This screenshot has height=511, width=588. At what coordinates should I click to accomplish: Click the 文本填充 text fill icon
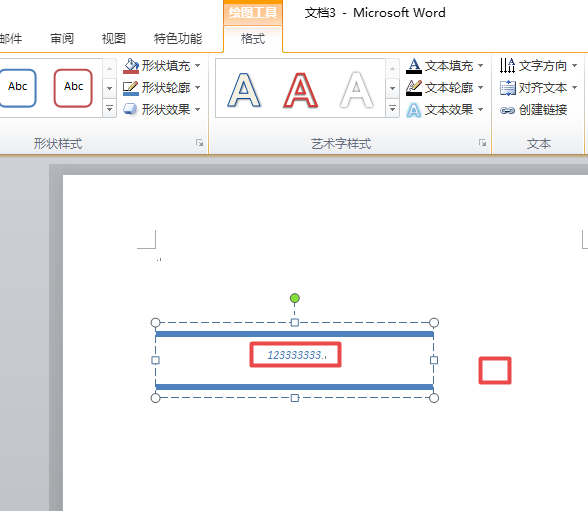pyautogui.click(x=414, y=66)
